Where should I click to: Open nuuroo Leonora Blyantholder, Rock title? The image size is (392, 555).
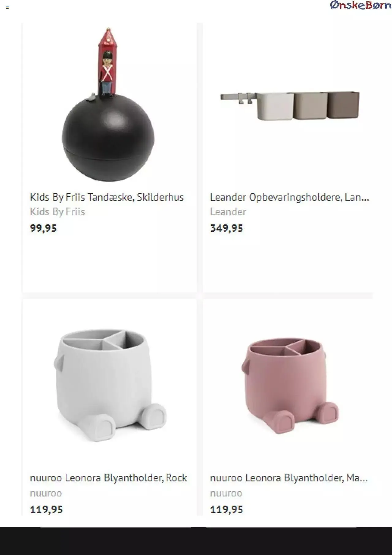108,478
